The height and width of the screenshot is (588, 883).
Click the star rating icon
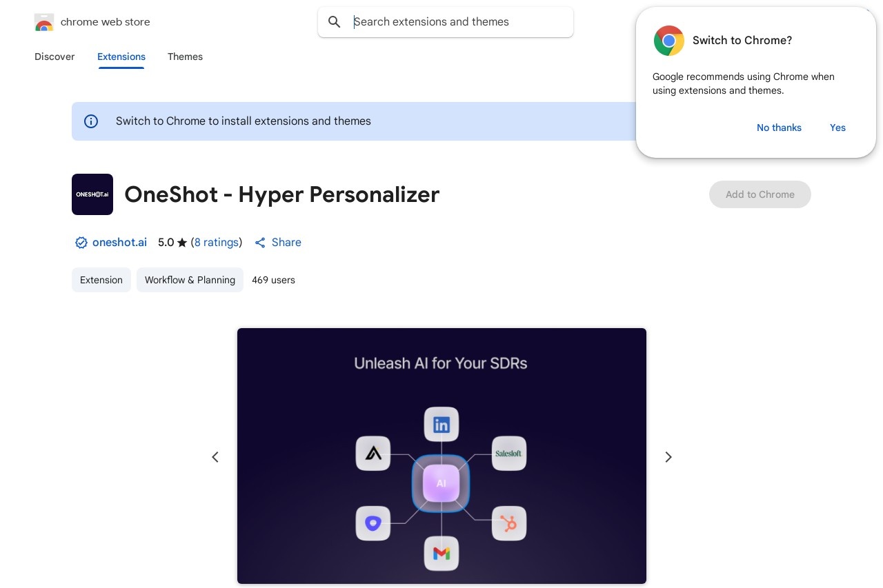182,243
